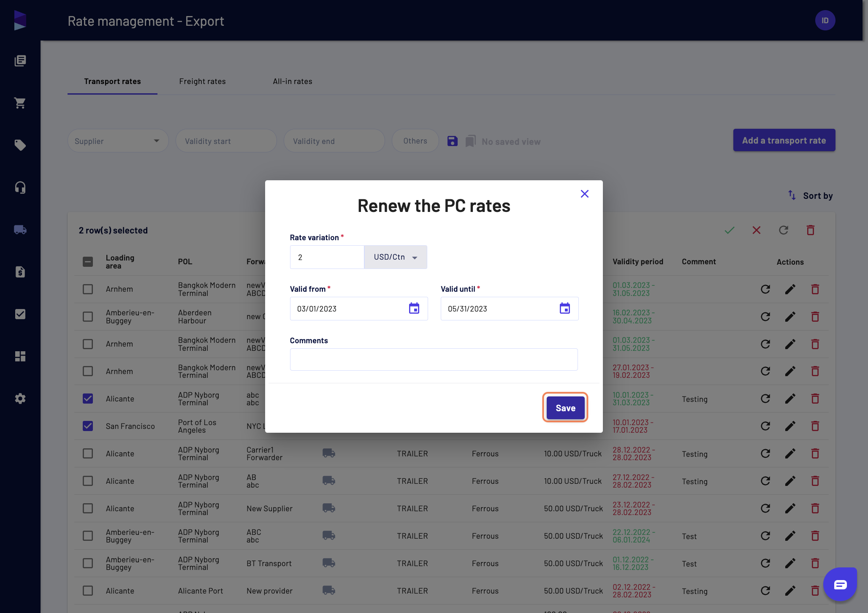Open the shopping cart sidebar icon
868x613 pixels.
tap(20, 103)
